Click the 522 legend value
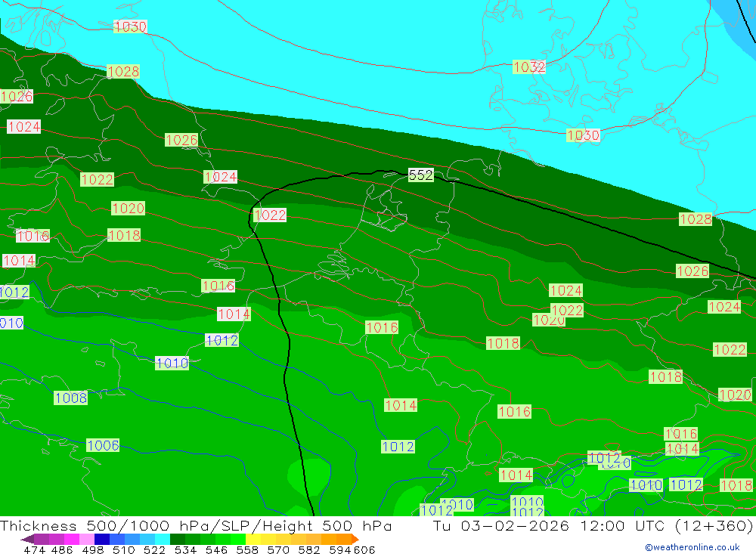The image size is (756, 554). click(x=154, y=549)
